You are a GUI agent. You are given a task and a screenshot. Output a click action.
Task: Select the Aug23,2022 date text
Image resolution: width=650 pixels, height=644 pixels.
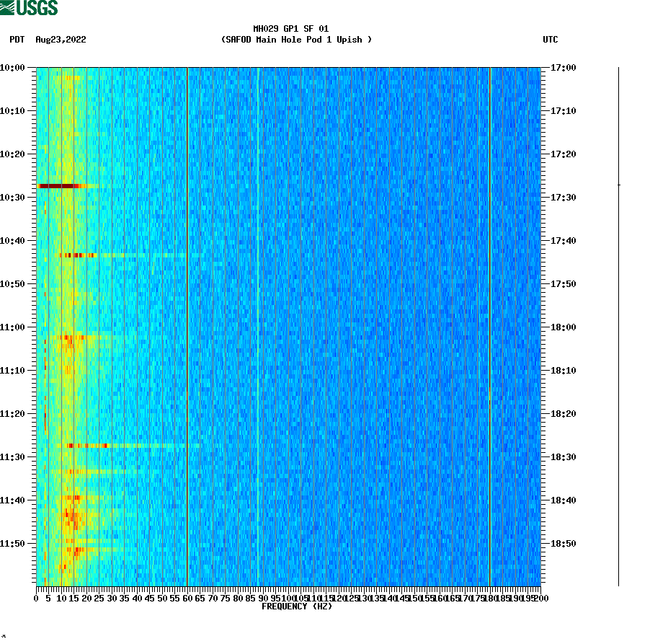pyautogui.click(x=61, y=40)
